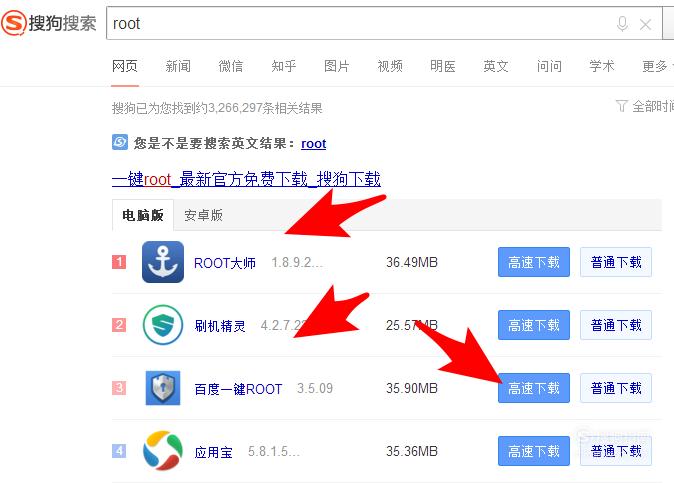Click the size text 36.49MB
The image size is (674, 483).
[x=412, y=262]
